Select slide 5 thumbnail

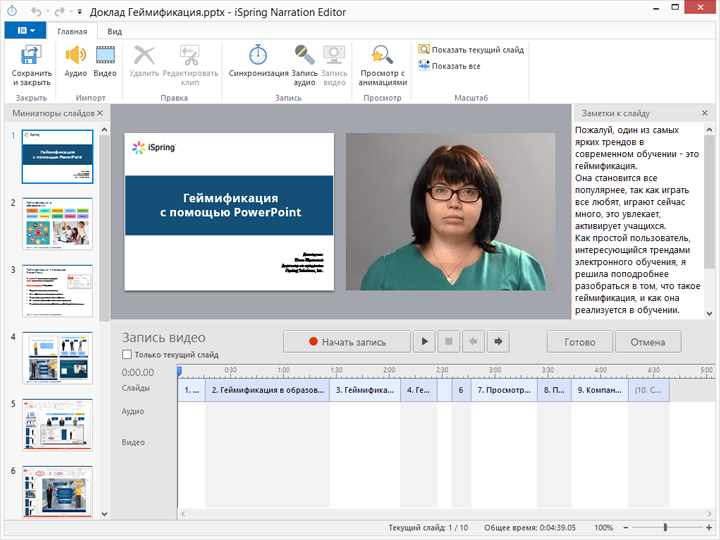pos(57,425)
